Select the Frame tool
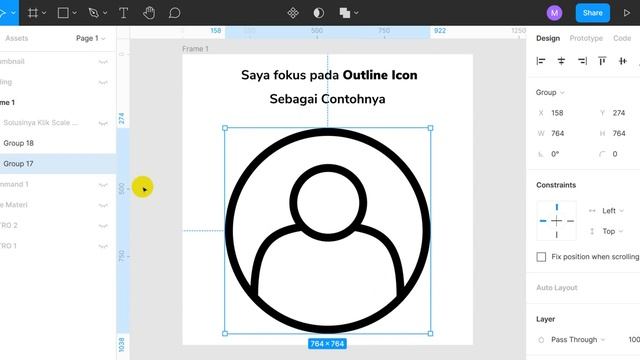Viewport: 640px width, 360px height. [33, 13]
